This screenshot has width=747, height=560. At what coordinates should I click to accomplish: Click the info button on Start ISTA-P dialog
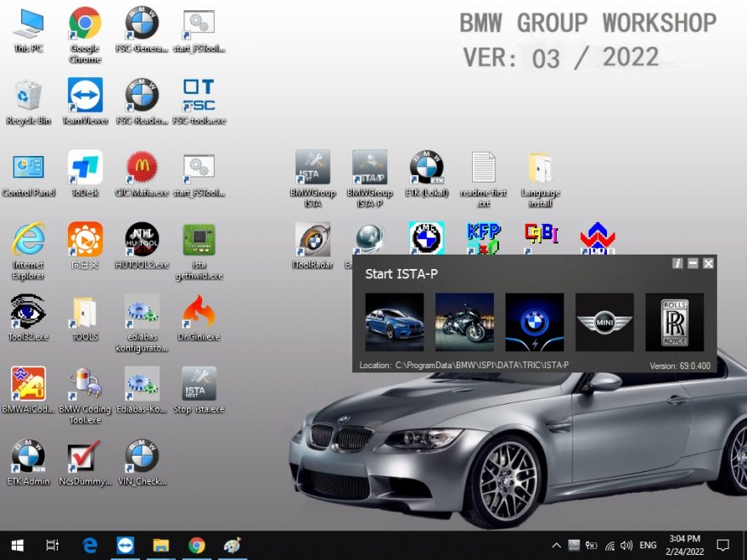click(x=677, y=263)
